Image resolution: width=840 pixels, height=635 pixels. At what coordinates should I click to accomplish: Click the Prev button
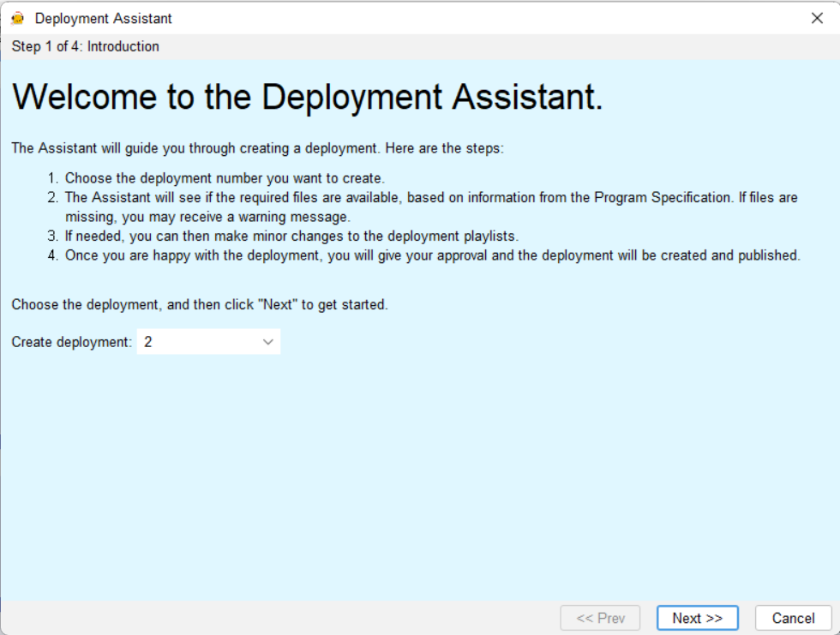[x=600, y=617]
